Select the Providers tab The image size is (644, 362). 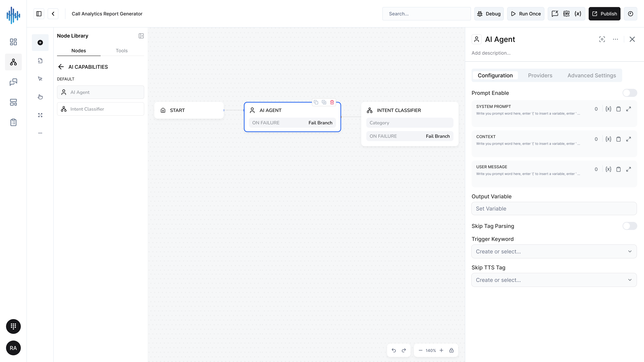tap(540, 75)
